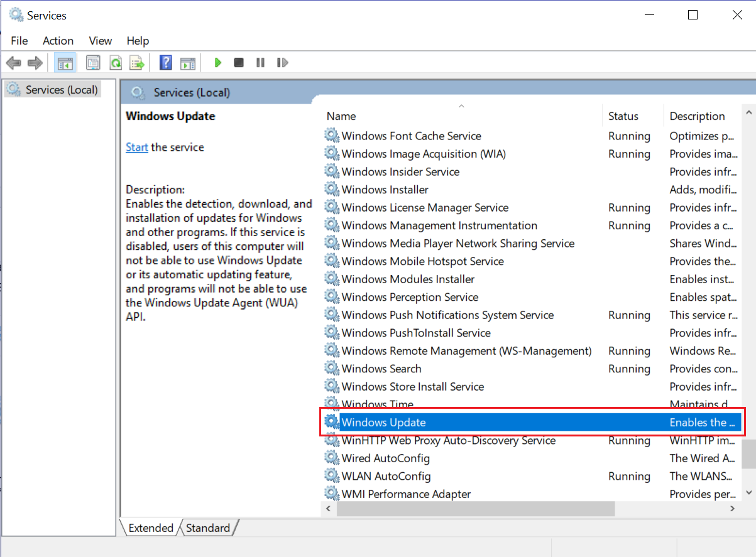Open the File menu
The height and width of the screenshot is (557, 756).
(x=19, y=41)
